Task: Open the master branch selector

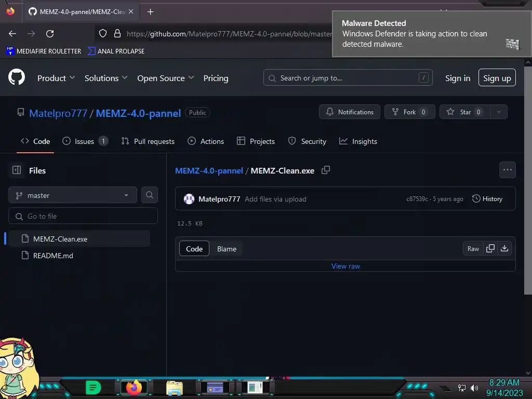Action: pyautogui.click(x=73, y=195)
